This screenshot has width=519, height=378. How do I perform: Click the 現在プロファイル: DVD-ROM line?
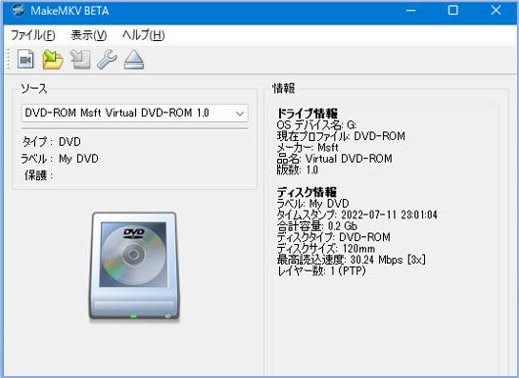click(x=341, y=136)
